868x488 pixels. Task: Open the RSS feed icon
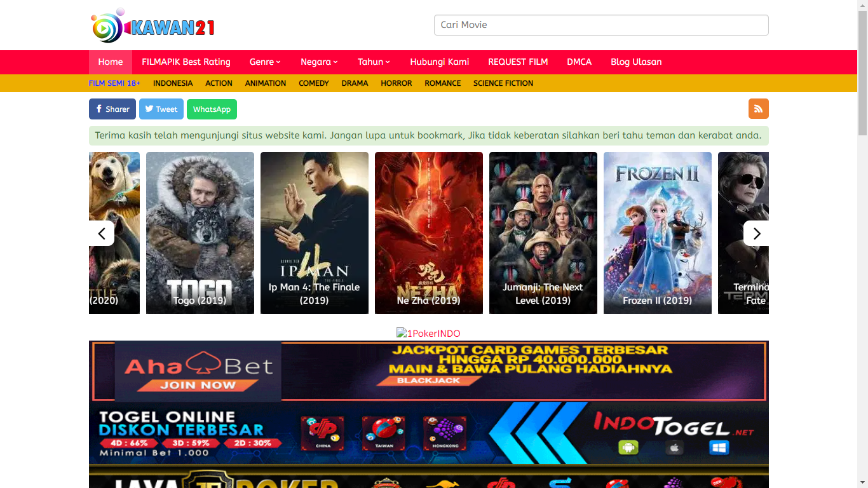[x=758, y=109]
